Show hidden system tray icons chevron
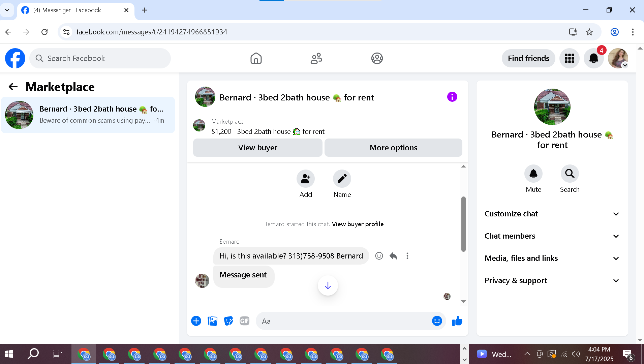 pos(527,354)
